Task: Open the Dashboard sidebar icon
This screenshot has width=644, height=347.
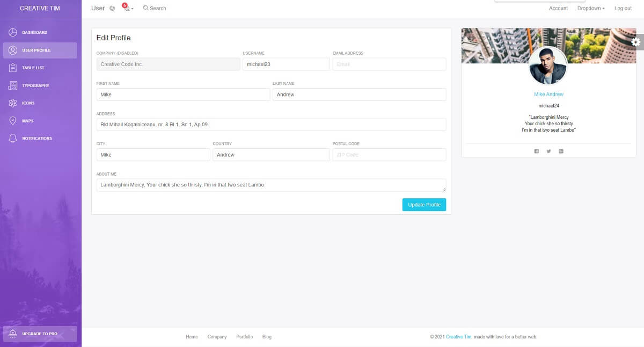Action: click(x=13, y=32)
